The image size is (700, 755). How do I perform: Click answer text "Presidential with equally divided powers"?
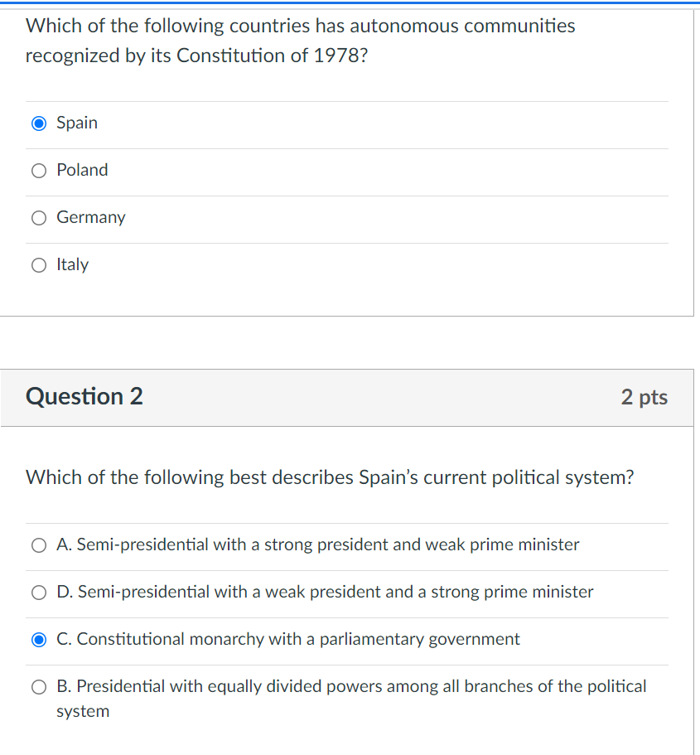(x=351, y=687)
